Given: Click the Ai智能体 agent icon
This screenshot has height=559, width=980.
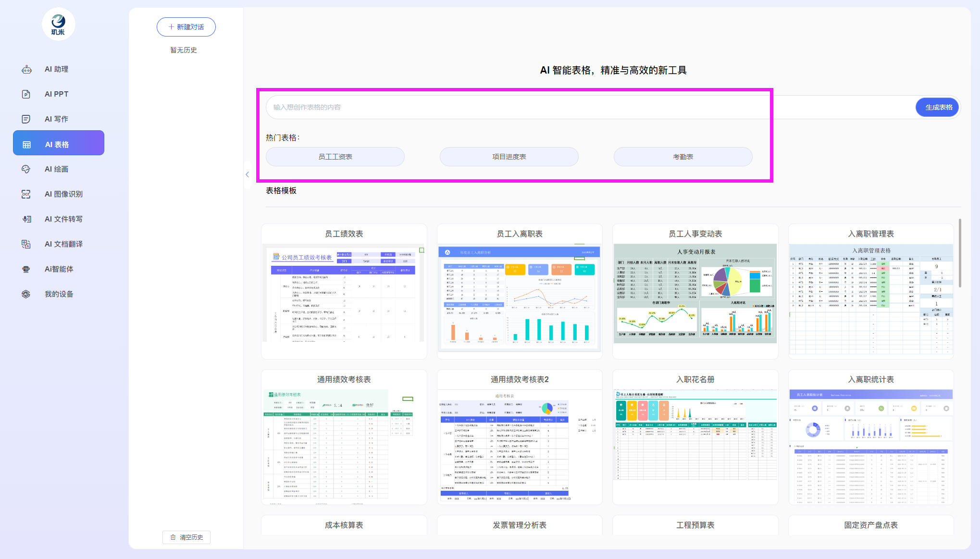Looking at the screenshot, I should [26, 269].
